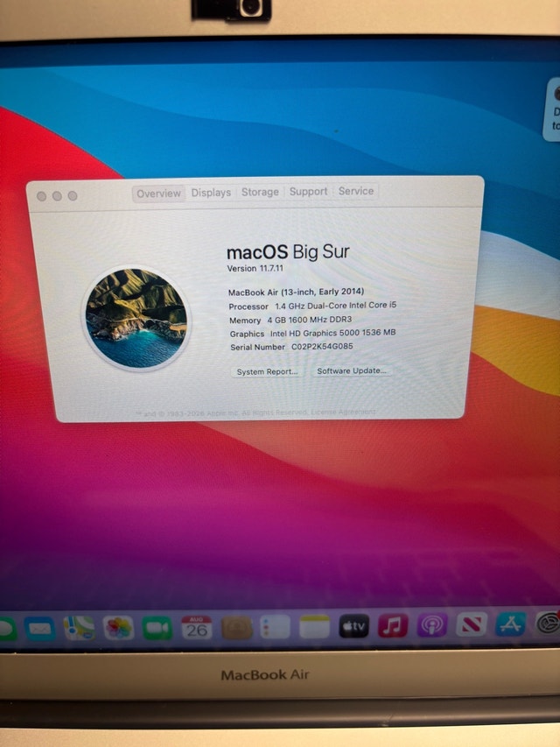
Task: Open the Service tab
Action: click(x=356, y=191)
